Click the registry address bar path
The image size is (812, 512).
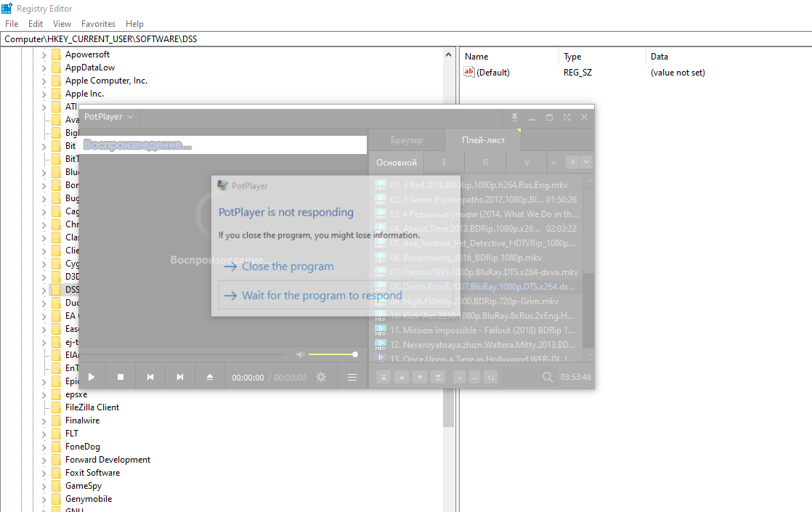tap(101, 38)
